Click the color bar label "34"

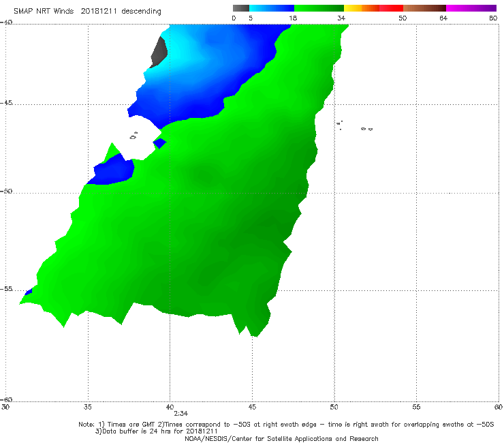click(x=341, y=18)
